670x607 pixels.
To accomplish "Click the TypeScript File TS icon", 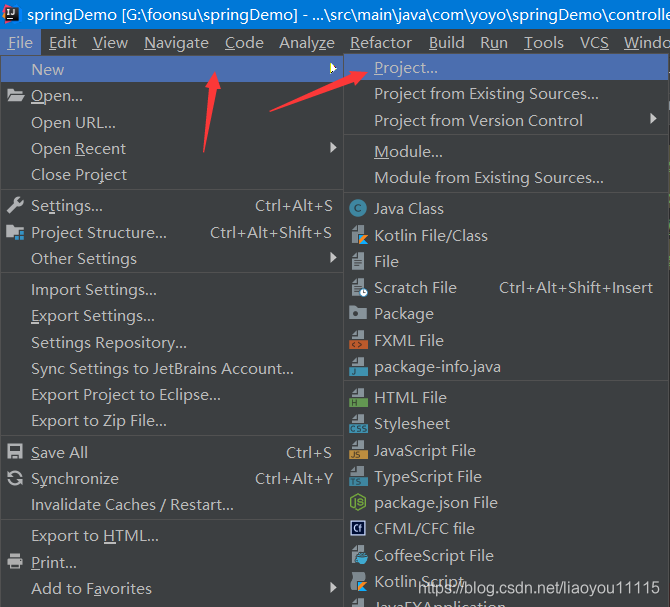I will pos(359,476).
